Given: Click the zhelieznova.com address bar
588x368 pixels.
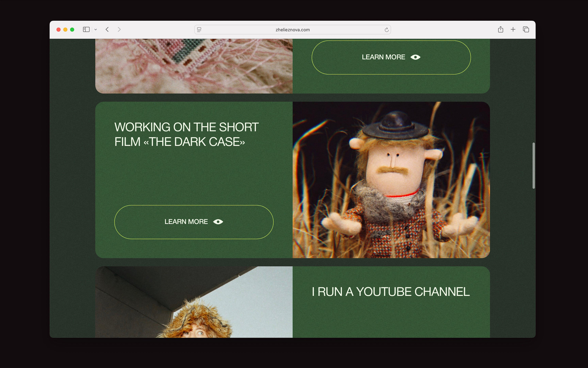Looking at the screenshot, I should [x=292, y=30].
